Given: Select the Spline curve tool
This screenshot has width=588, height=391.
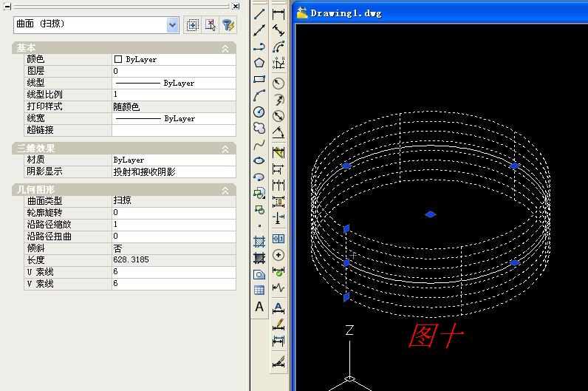Looking at the screenshot, I should [x=259, y=144].
